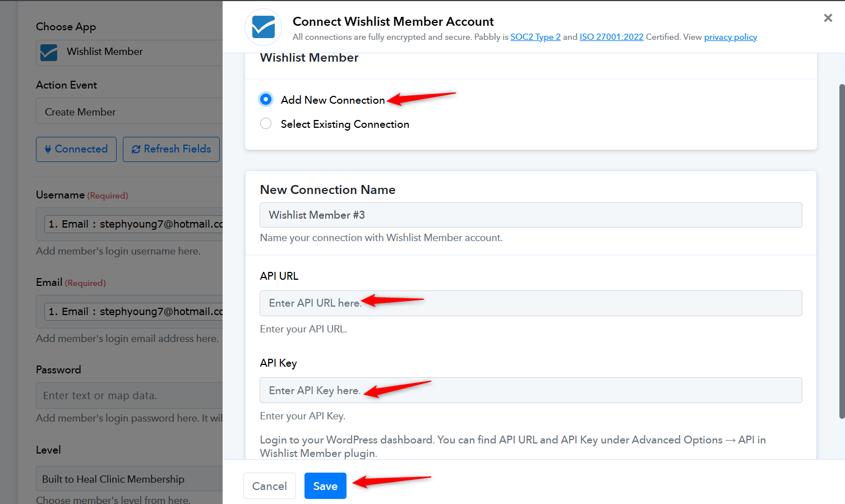The image size is (845, 504).
Task: Open the ISO 27001:2022 certification link
Action: 611,37
